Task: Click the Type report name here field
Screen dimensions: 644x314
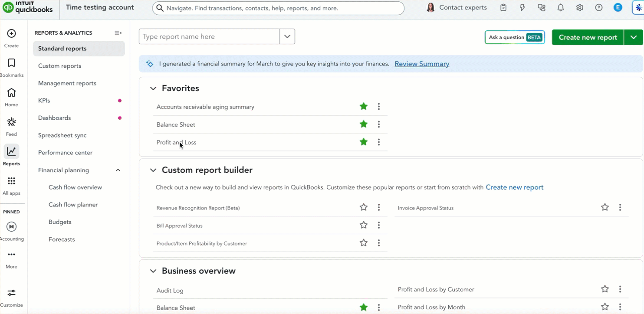Action: click(210, 36)
